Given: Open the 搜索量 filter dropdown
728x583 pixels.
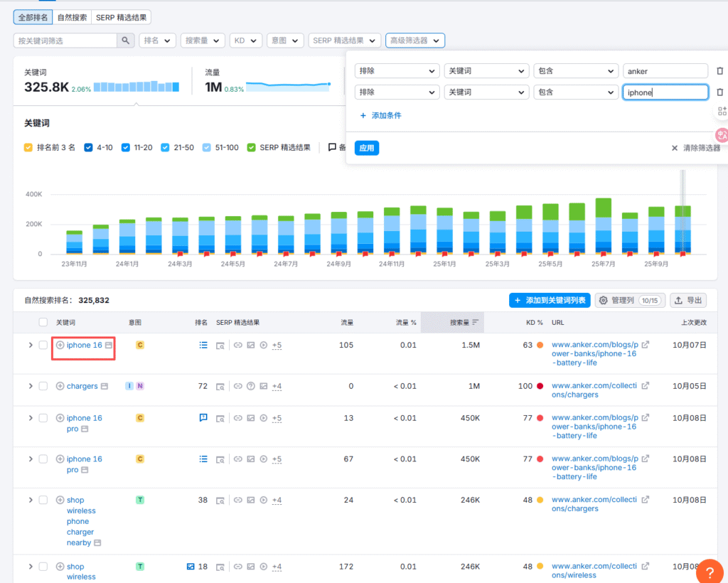Looking at the screenshot, I should 203,41.
